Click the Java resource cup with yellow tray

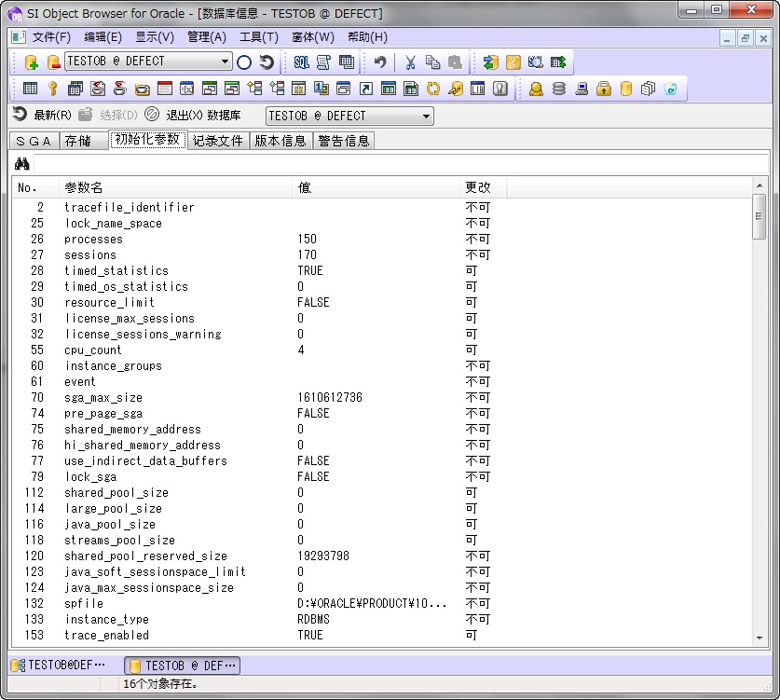point(143,89)
